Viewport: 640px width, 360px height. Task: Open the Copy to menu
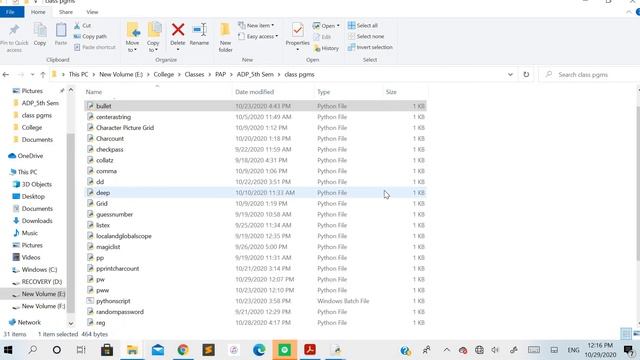pyautogui.click(x=153, y=37)
